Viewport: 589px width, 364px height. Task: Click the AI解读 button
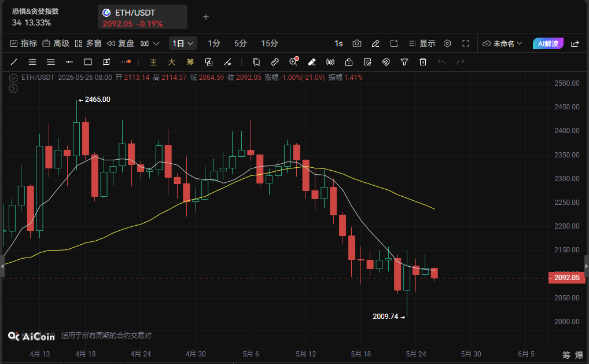pos(548,43)
